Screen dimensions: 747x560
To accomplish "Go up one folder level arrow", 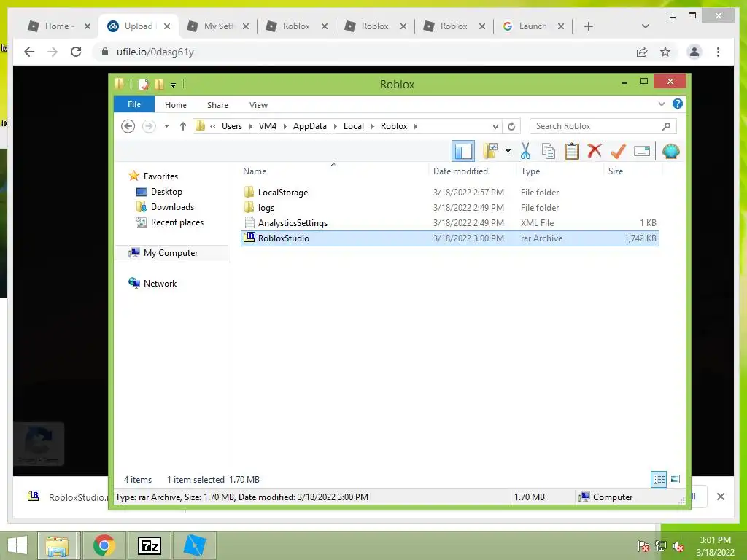I will 183,126.
